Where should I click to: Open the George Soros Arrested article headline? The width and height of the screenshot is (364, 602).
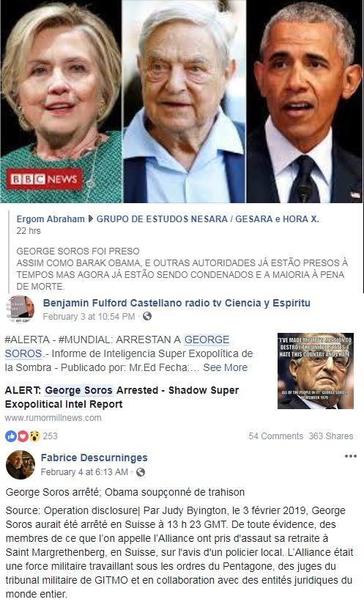[x=122, y=397]
